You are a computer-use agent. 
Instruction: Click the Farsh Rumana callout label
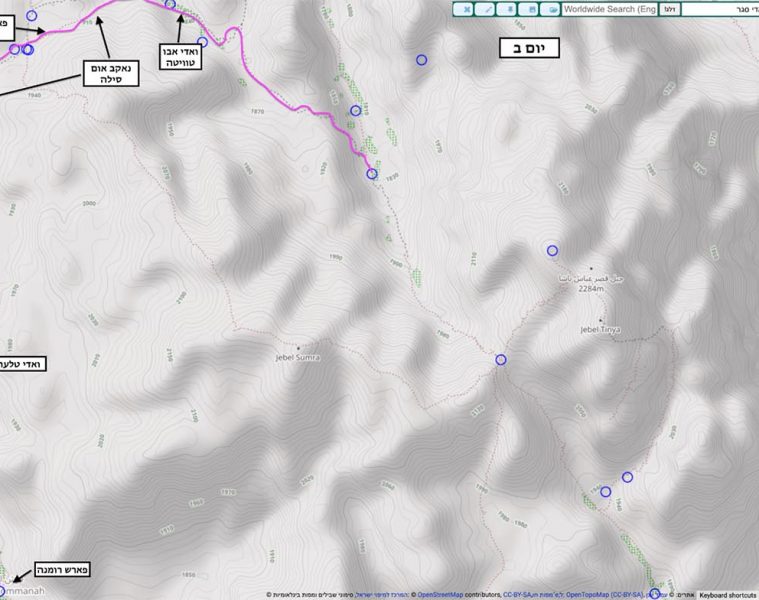pos(62,571)
